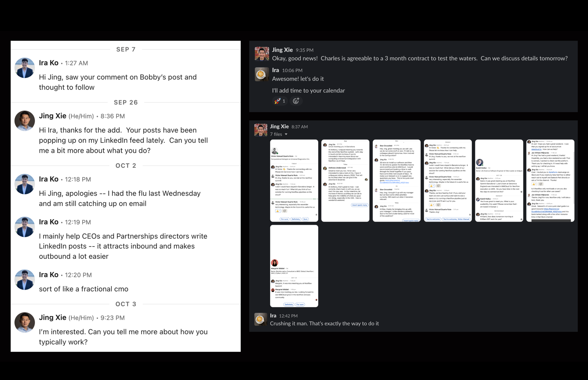The width and height of the screenshot is (588, 380).
Task: Click Ira's coffee cup avatar at 10:06 PM
Action: [x=261, y=74]
